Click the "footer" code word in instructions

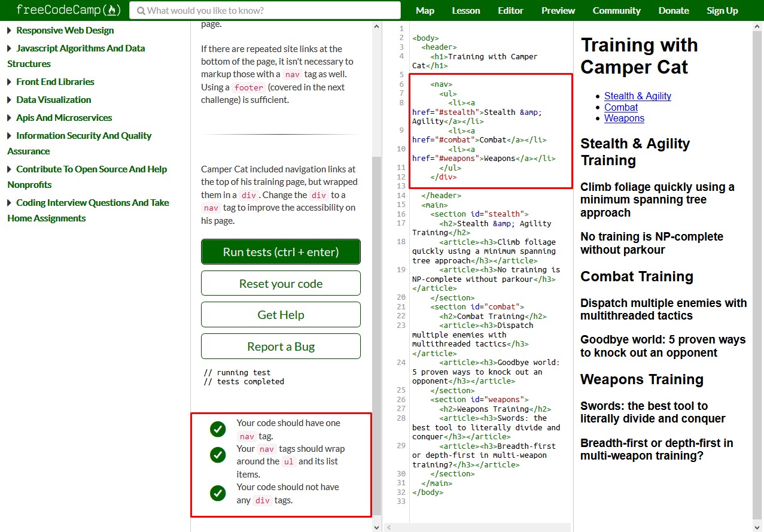click(249, 87)
